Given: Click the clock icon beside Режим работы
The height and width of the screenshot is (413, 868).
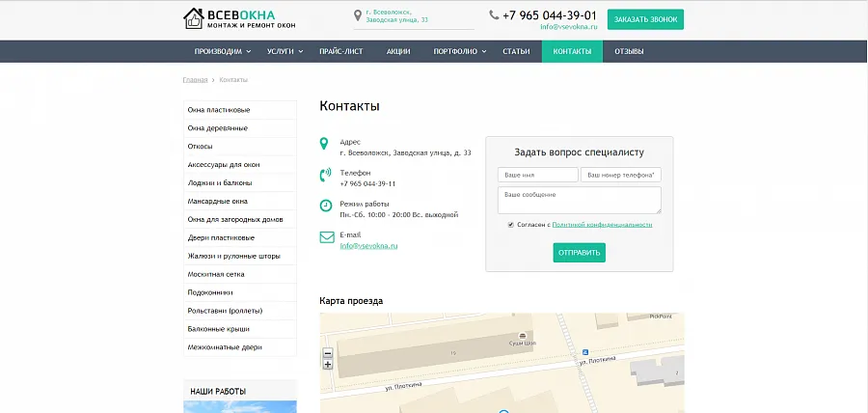Looking at the screenshot, I should (326, 206).
